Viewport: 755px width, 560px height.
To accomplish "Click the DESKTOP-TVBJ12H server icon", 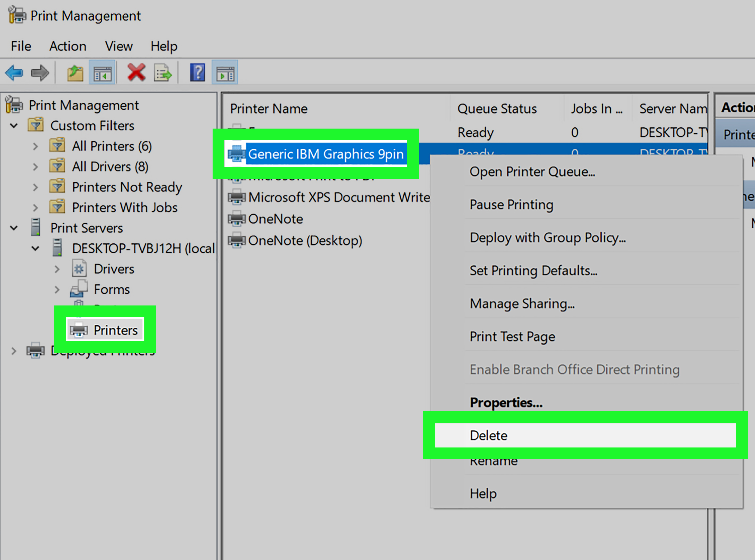I will click(57, 248).
